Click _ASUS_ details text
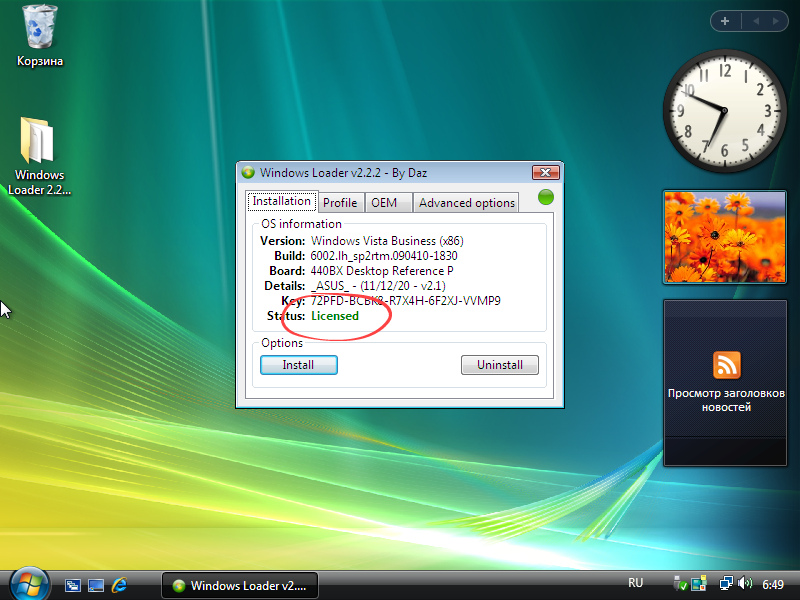This screenshot has width=800, height=600. [x=378, y=286]
